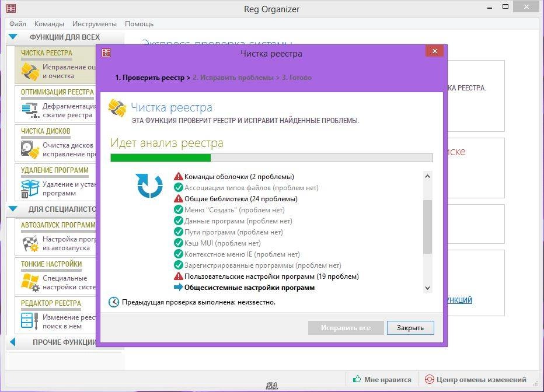This screenshot has height=392, width=544.
Task: Open ТОНКИЕ НАСТРОЙКИ sidebar heading
Action: pos(51,264)
